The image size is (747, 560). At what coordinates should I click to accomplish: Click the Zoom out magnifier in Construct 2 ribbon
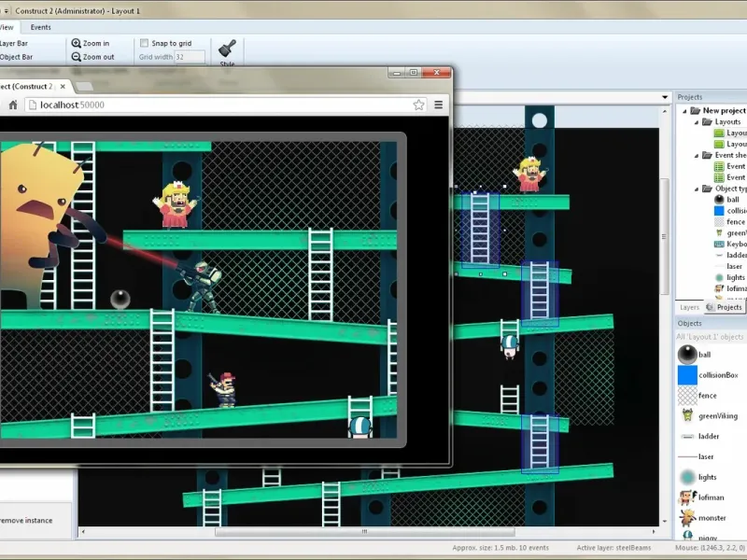(x=77, y=57)
